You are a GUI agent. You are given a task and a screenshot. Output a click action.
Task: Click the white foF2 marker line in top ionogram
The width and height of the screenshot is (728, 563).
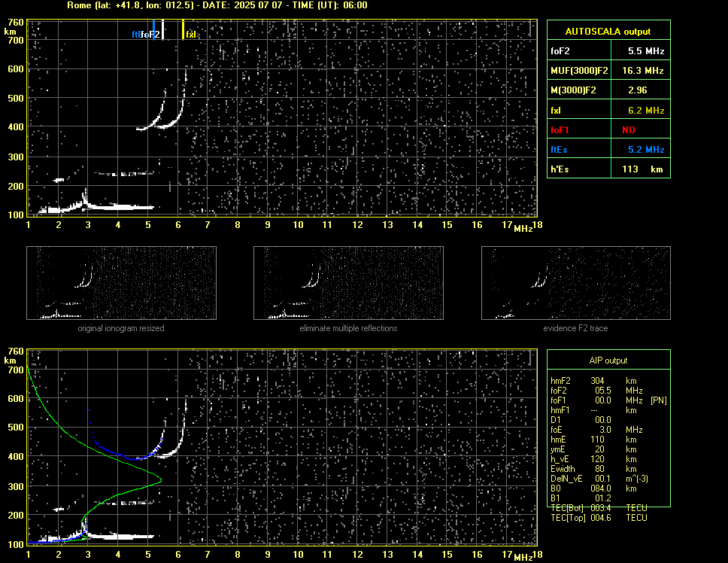click(x=162, y=29)
